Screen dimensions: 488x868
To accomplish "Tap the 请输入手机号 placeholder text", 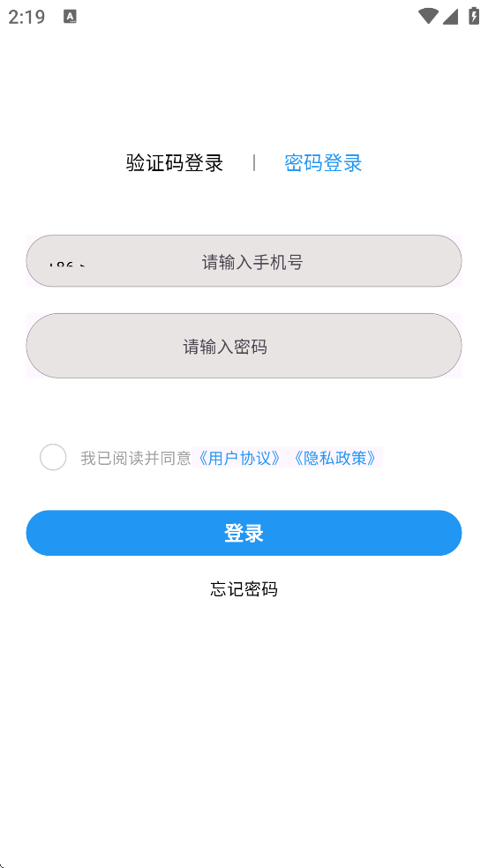I will tap(252, 262).
